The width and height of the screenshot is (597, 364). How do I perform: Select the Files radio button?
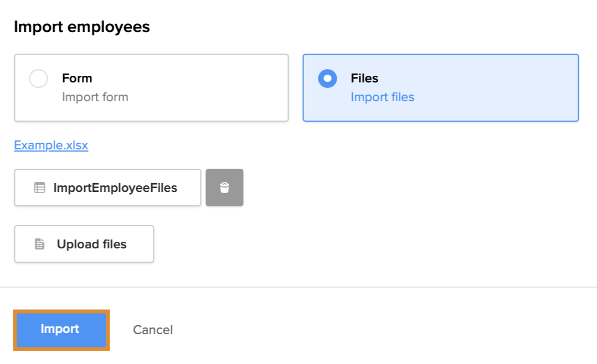tap(327, 79)
